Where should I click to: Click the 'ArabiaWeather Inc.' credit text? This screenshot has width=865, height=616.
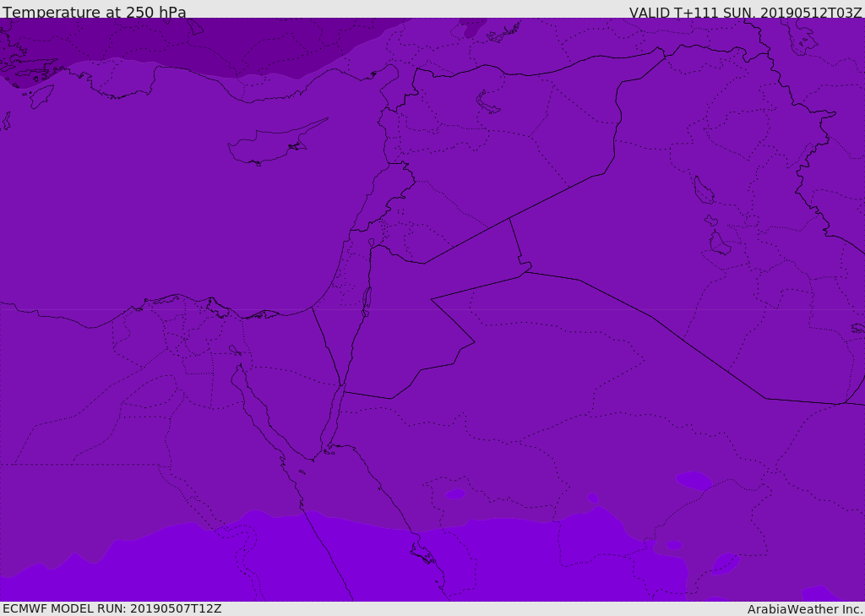(x=805, y=609)
